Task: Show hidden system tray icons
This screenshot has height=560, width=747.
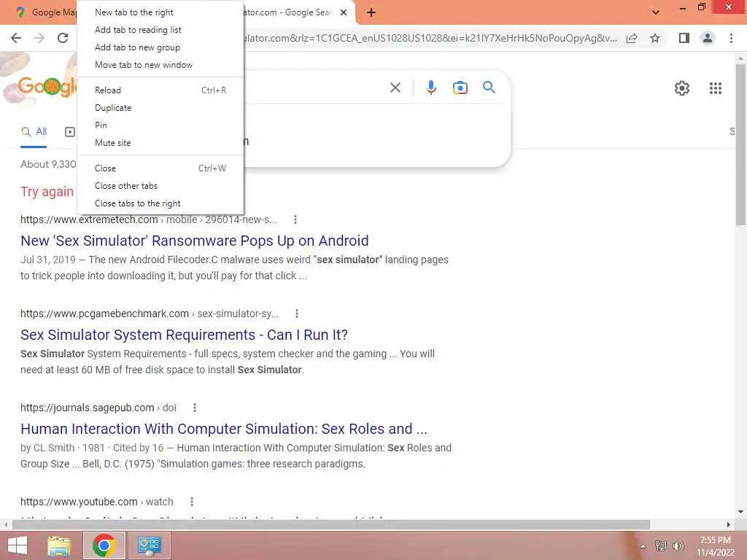Action: point(643,546)
